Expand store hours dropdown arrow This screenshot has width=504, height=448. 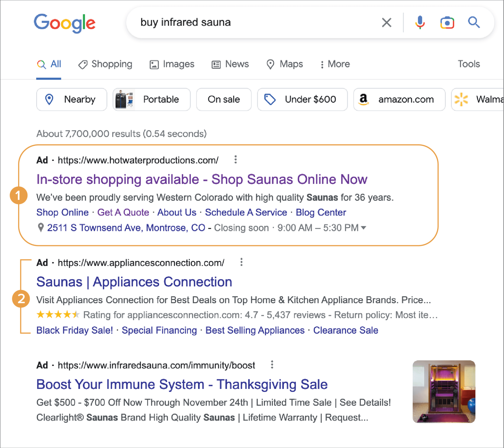coord(363,228)
